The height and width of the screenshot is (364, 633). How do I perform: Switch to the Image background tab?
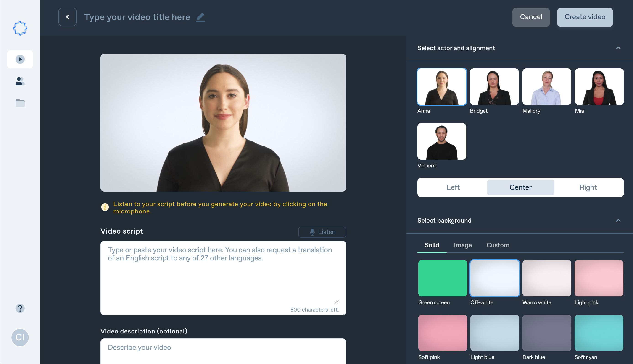pyautogui.click(x=463, y=245)
